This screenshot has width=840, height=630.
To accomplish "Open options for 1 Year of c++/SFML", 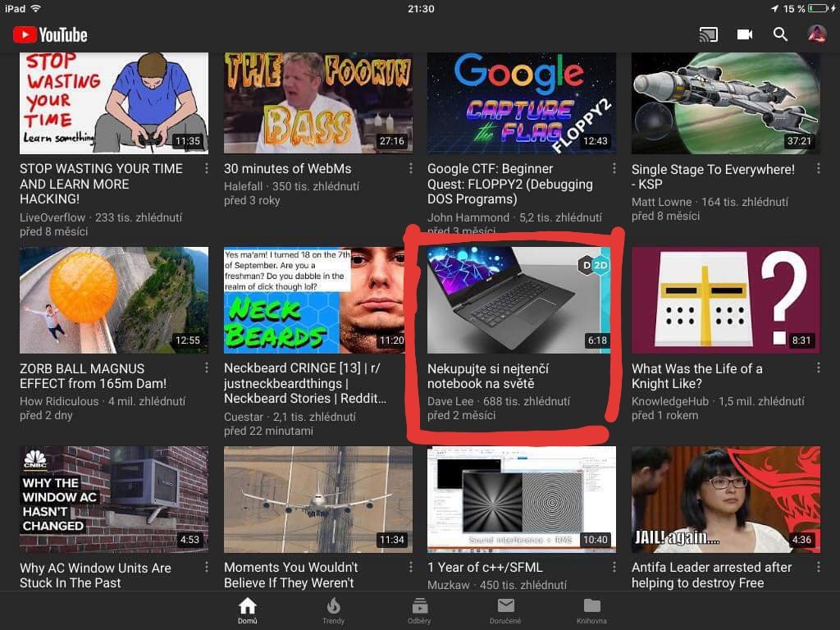I will coord(614,568).
